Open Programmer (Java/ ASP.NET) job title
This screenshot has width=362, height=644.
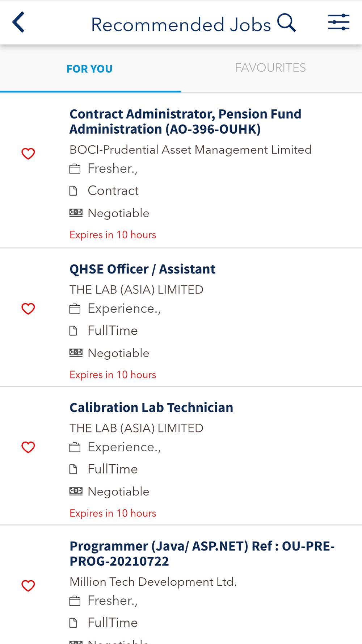pyautogui.click(x=202, y=553)
